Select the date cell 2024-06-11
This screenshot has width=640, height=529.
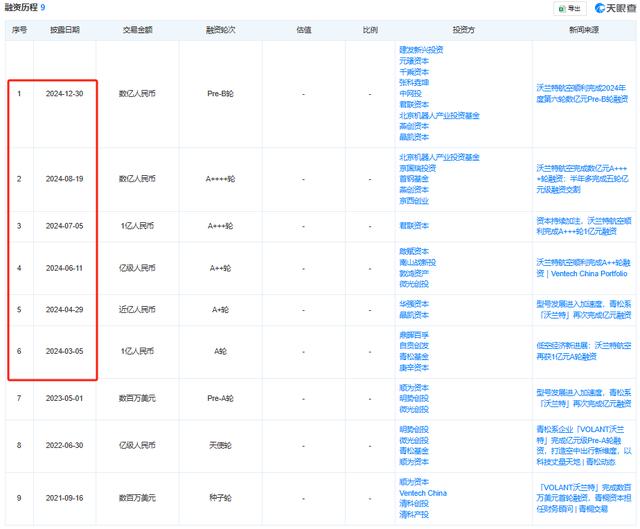[64, 268]
